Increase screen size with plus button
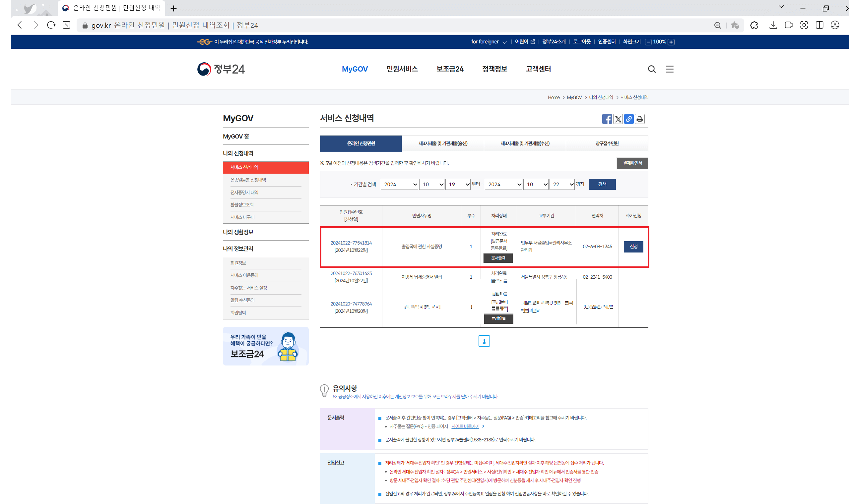 (x=671, y=42)
